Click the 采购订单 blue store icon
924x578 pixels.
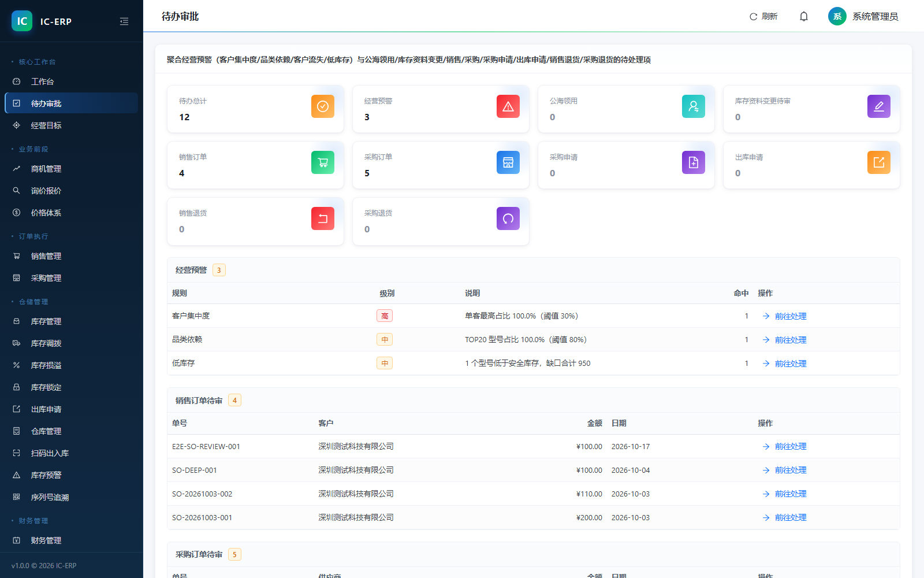point(508,162)
